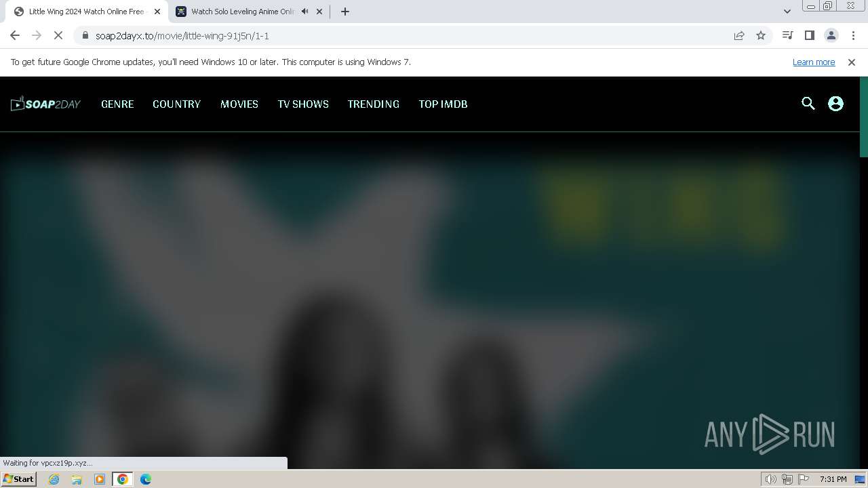Launch Internet Explorer from the taskbar

[54, 479]
